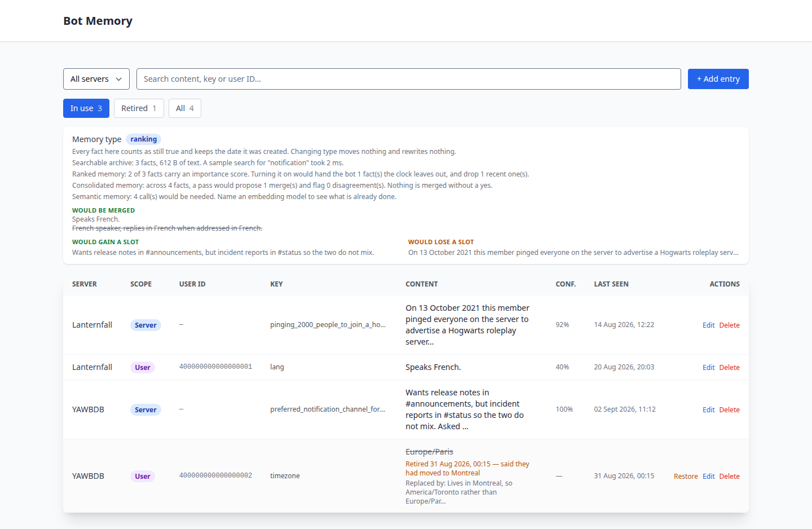Click the CONF. column header

(x=566, y=284)
